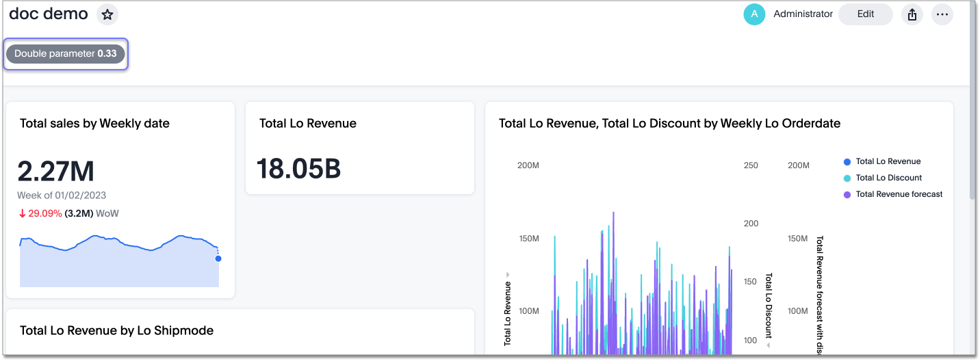The height and width of the screenshot is (361, 980).
Task: Click the Total Lo Discount vertical axis label
Action: tap(768, 305)
